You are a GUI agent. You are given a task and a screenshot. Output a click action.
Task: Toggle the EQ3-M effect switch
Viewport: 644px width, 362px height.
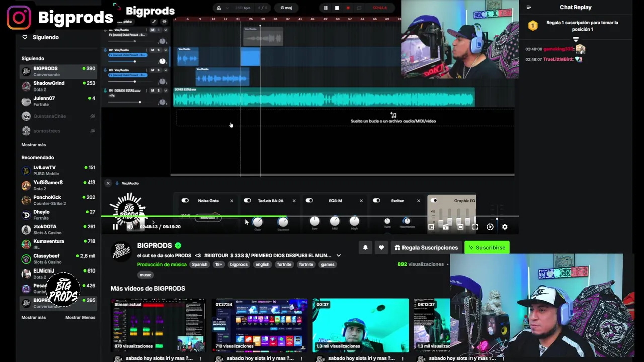pos(309,201)
